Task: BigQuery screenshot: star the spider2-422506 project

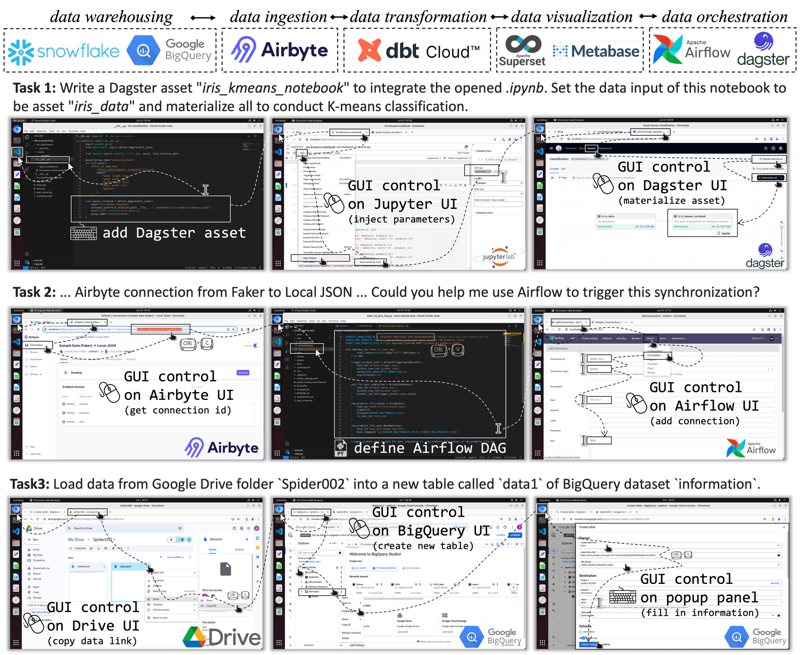Action: point(337,567)
